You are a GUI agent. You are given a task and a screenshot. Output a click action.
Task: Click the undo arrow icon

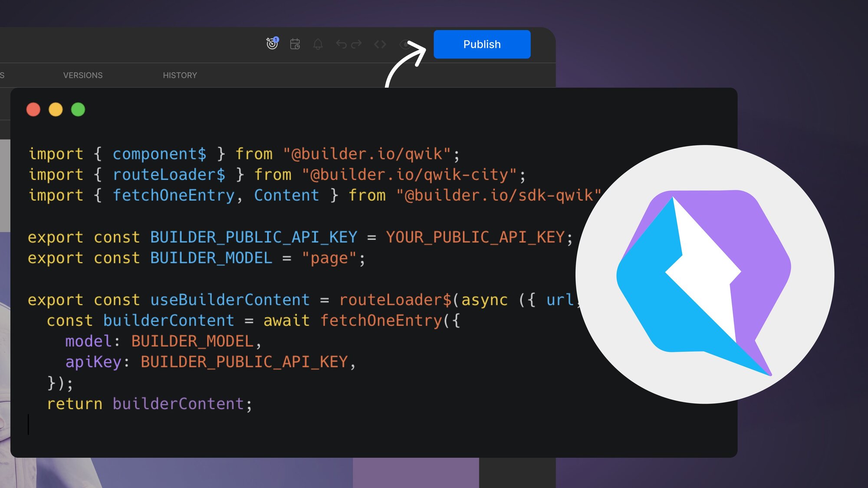point(341,44)
